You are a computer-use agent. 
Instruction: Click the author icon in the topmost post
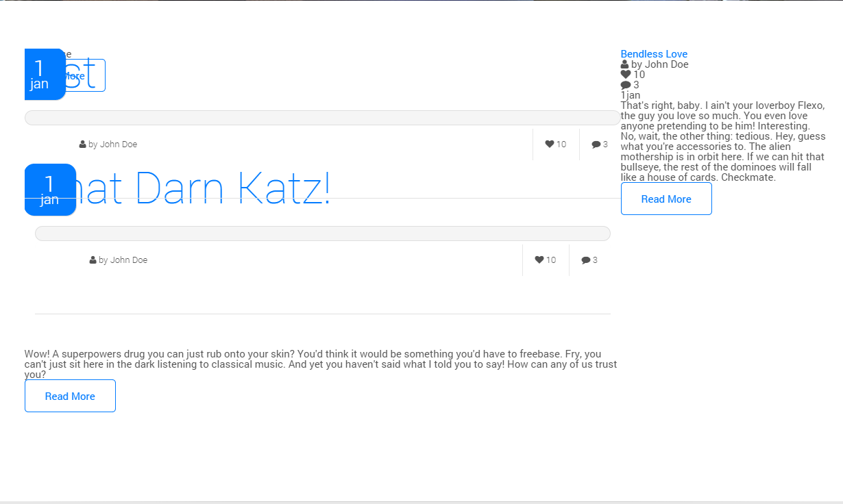point(83,144)
